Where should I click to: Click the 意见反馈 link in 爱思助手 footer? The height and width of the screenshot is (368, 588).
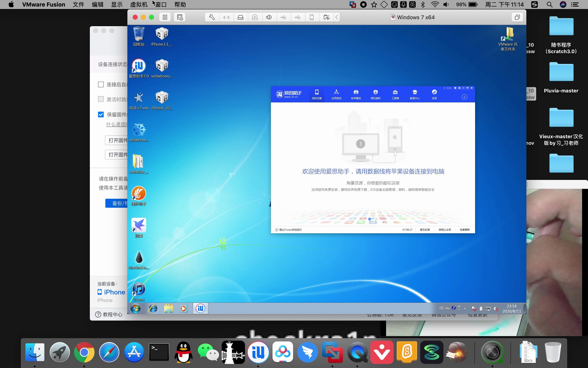click(x=425, y=230)
